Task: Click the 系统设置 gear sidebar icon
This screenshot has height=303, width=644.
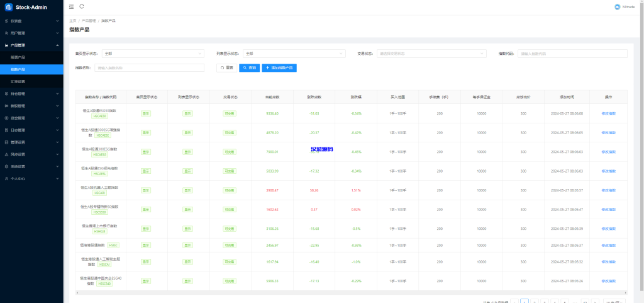Action: pyautogui.click(x=6, y=166)
